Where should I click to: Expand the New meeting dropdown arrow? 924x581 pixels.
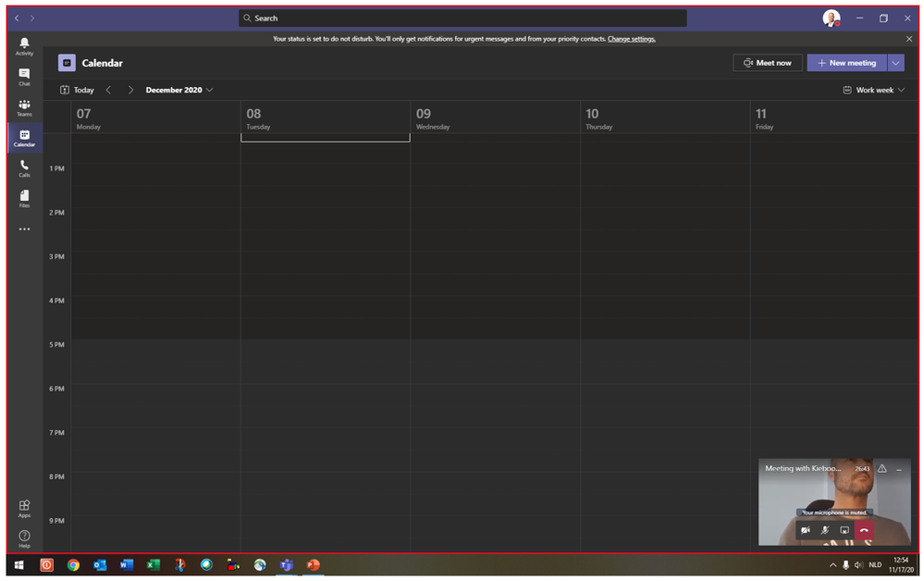(x=895, y=63)
